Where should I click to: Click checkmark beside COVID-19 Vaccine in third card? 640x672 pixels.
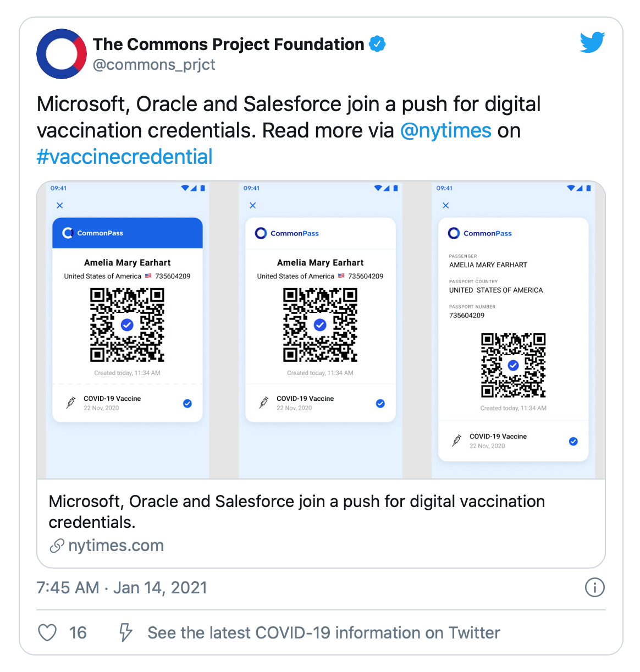point(573,441)
